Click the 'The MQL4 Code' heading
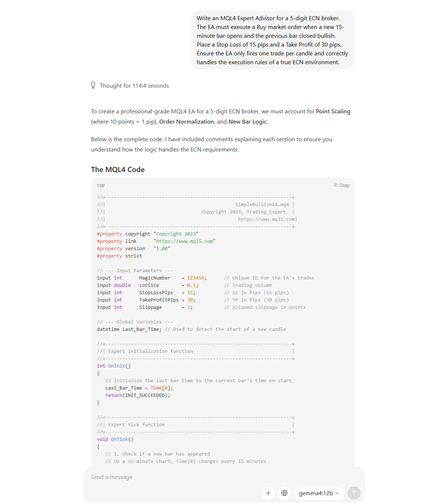Image resolution: width=429 pixels, height=504 pixels. point(118,169)
